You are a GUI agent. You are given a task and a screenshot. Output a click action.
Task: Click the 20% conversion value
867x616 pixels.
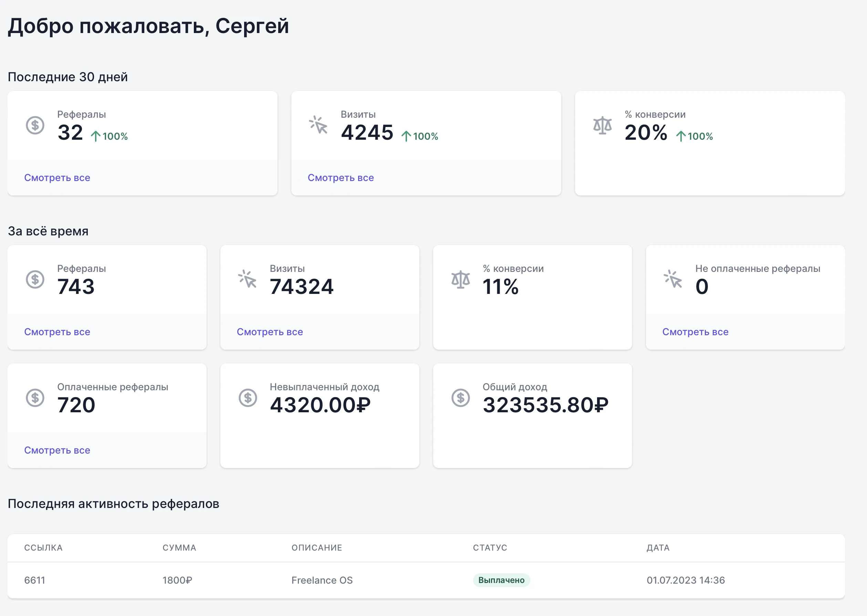tap(646, 132)
